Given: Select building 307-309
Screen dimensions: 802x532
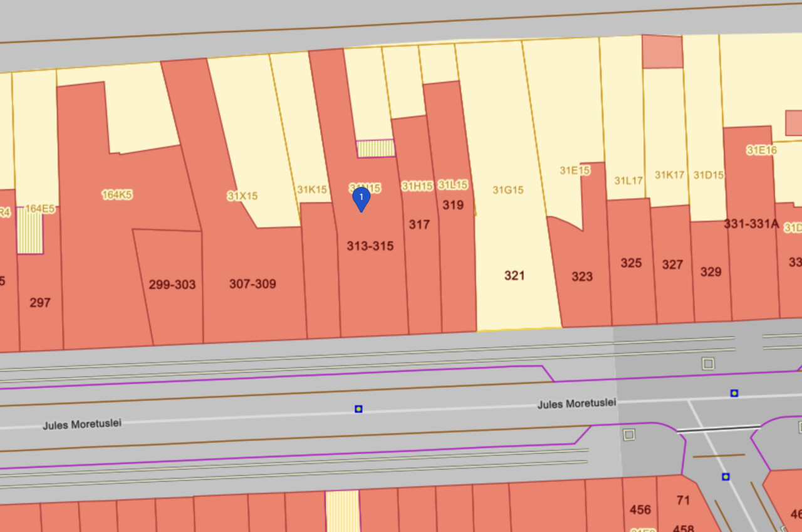Looking at the screenshot, I should [x=253, y=284].
